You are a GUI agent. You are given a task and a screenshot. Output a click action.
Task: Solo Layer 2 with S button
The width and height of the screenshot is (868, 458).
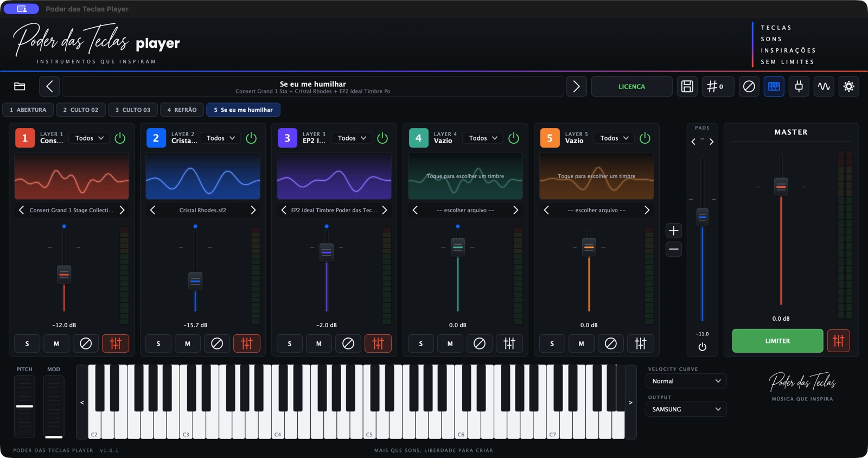pyautogui.click(x=158, y=343)
